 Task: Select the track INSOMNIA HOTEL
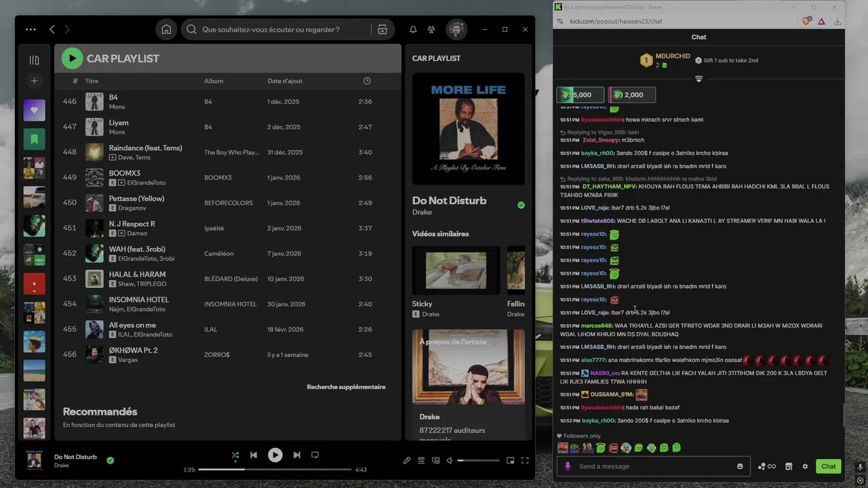(x=228, y=304)
